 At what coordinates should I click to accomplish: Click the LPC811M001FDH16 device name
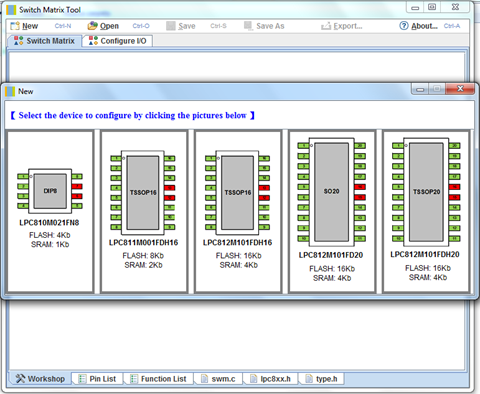pyautogui.click(x=143, y=243)
